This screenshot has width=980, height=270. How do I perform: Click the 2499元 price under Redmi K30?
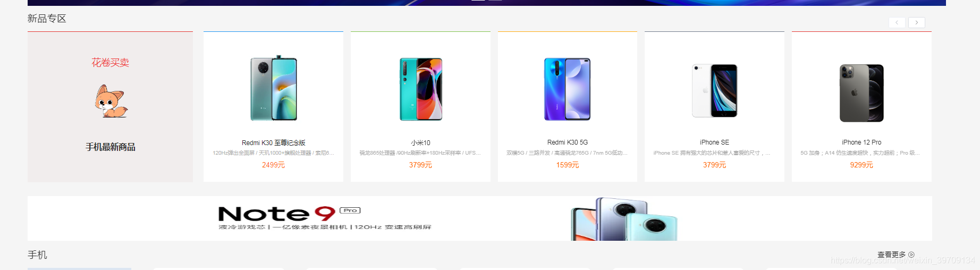(274, 165)
